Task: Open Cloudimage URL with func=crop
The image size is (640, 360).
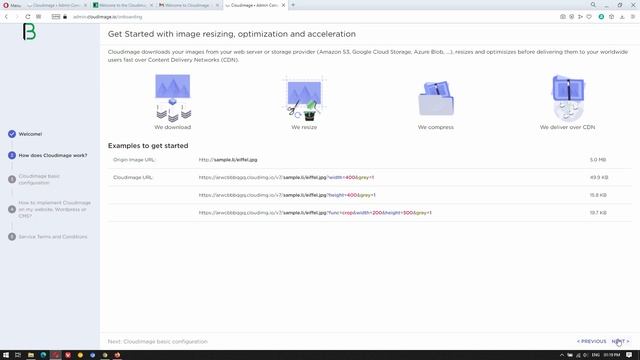Action: pos(315,212)
